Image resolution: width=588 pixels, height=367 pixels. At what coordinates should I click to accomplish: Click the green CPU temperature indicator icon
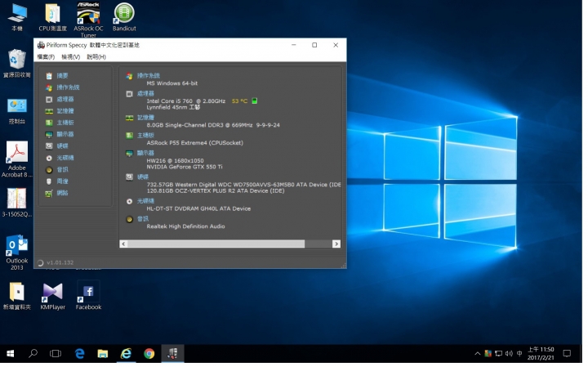pyautogui.click(x=255, y=101)
